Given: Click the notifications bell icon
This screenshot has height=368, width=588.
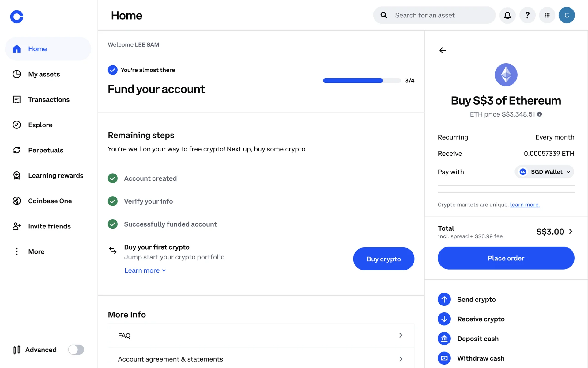Looking at the screenshot, I should coord(507,15).
